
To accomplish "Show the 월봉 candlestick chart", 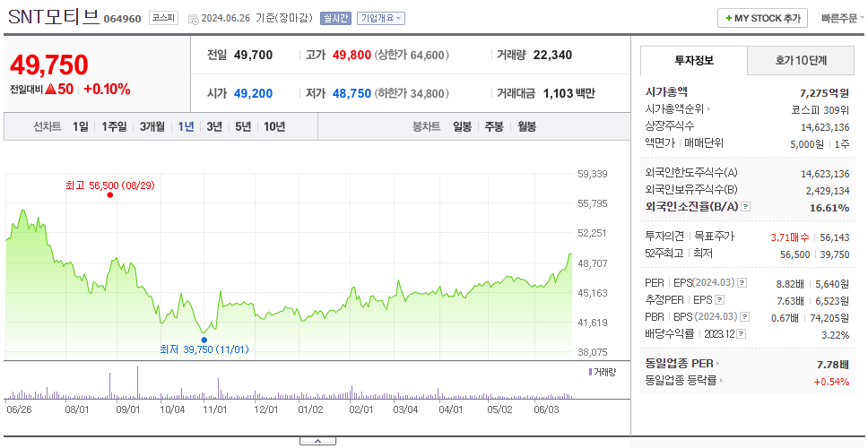I will tap(527, 126).
